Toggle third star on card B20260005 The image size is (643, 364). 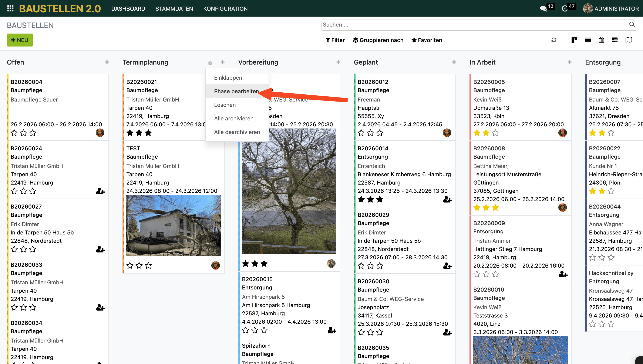coord(495,133)
